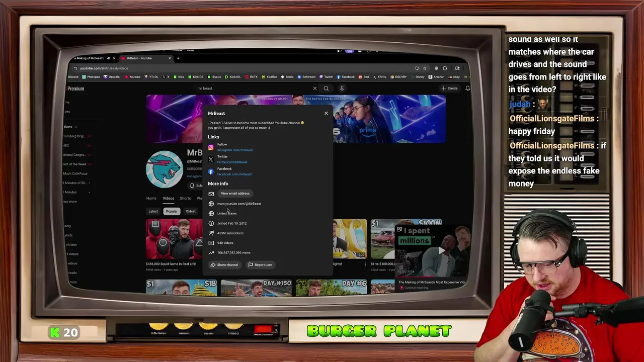Image resolution: width=644 pixels, height=362 pixels.
Task: Filter videos by Oldest chip
Action: tap(191, 211)
